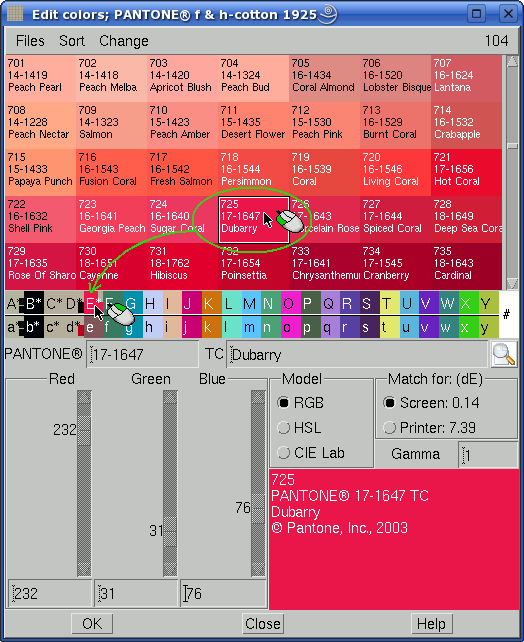Click the scroll down arrow of color list
This screenshot has width=524, height=642.
[512, 283]
